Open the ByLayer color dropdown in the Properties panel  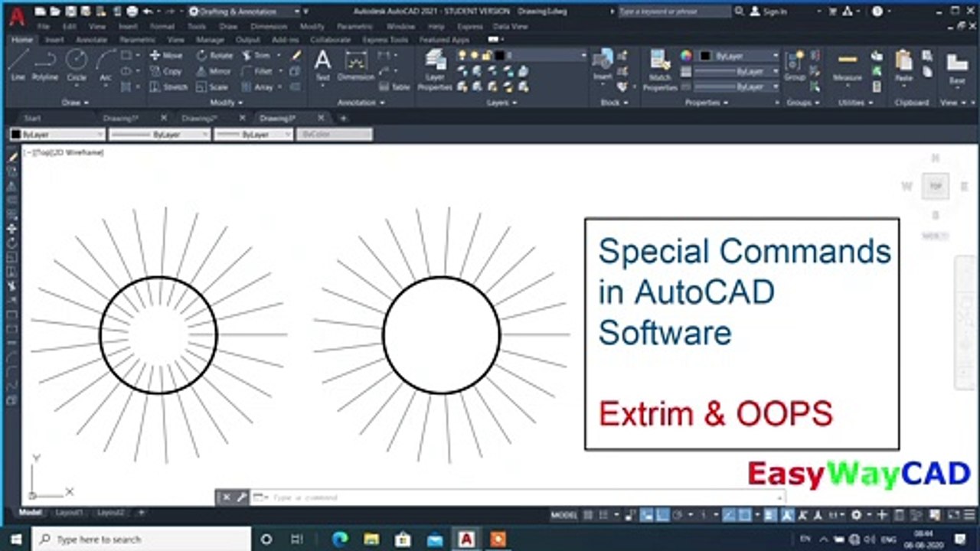(x=740, y=56)
